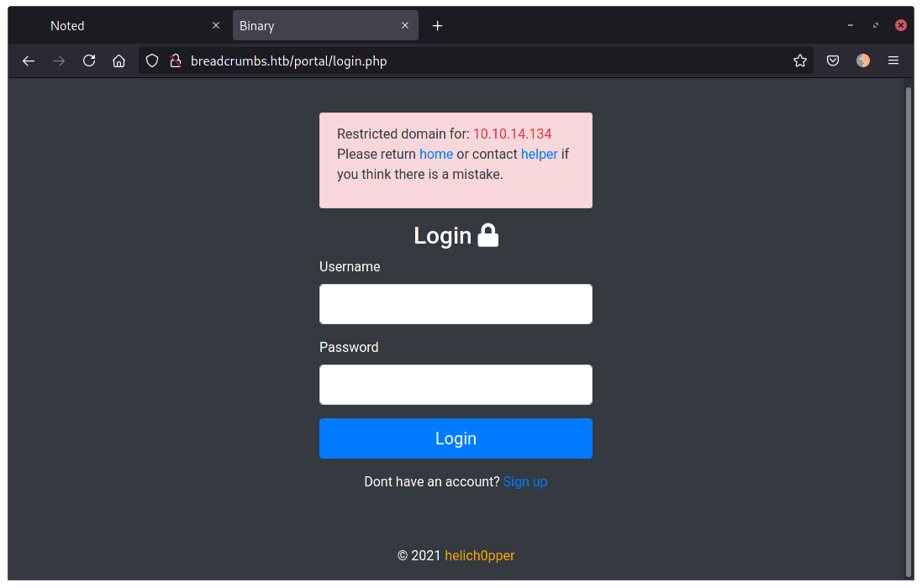Image resolution: width=922 pixels, height=588 pixels.
Task: Bookmark the page with the star icon
Action: click(x=799, y=60)
